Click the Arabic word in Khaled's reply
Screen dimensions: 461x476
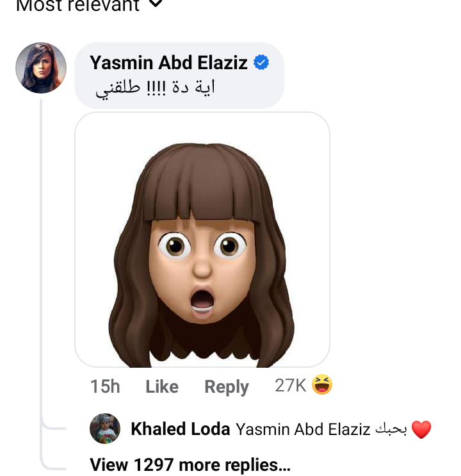pyautogui.click(x=390, y=430)
